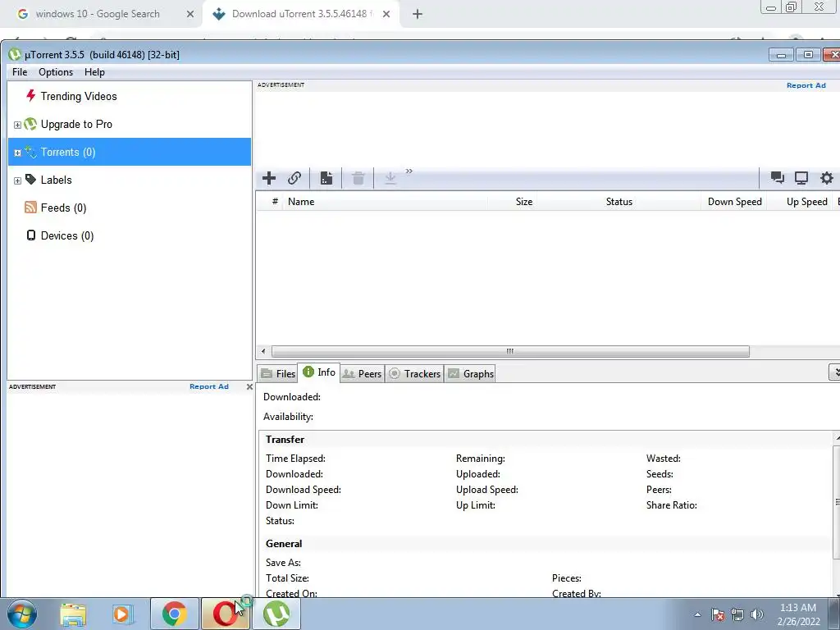Click the Start download arrow icon
Viewport: 840px width, 630px height.
point(390,178)
